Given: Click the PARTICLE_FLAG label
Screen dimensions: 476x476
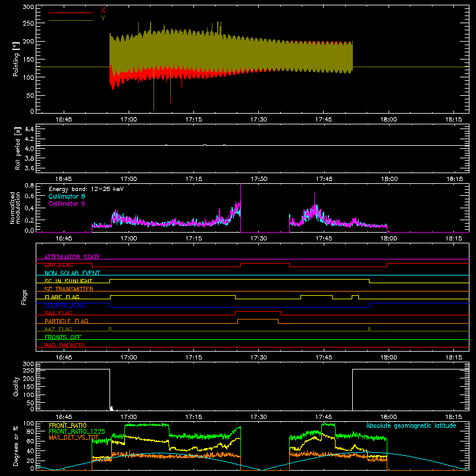Looking at the screenshot, I should click(67, 321).
